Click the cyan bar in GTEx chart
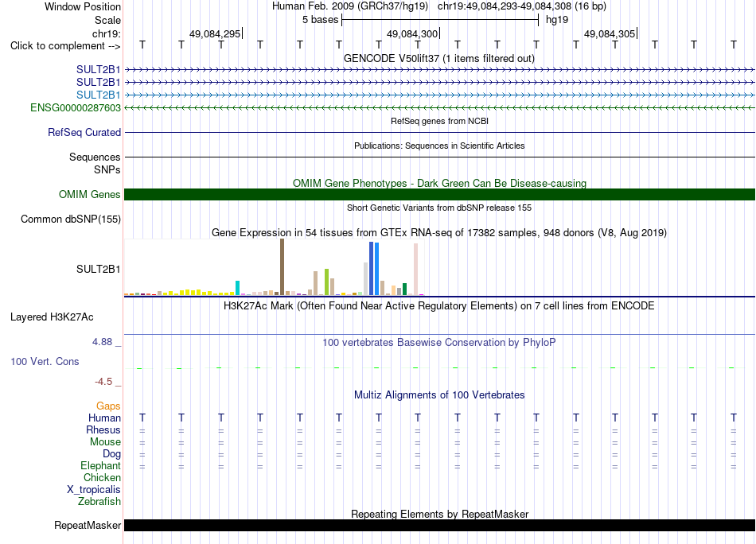Viewport: 756px width, 544px height. tap(237, 288)
